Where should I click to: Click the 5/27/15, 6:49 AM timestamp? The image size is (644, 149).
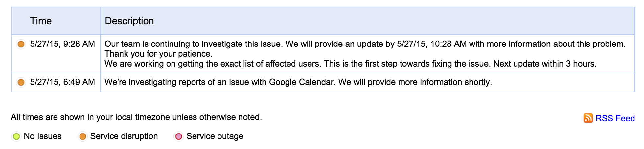tap(62, 82)
